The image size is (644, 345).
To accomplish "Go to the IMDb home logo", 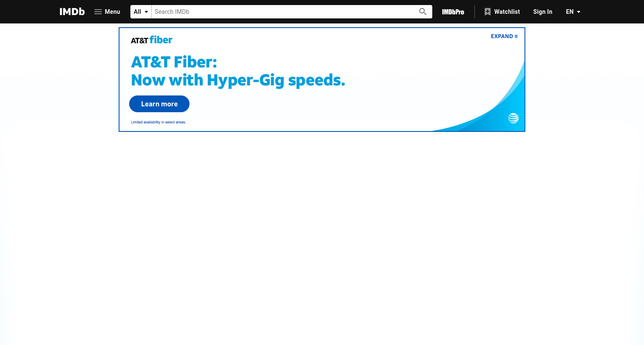I will (72, 12).
